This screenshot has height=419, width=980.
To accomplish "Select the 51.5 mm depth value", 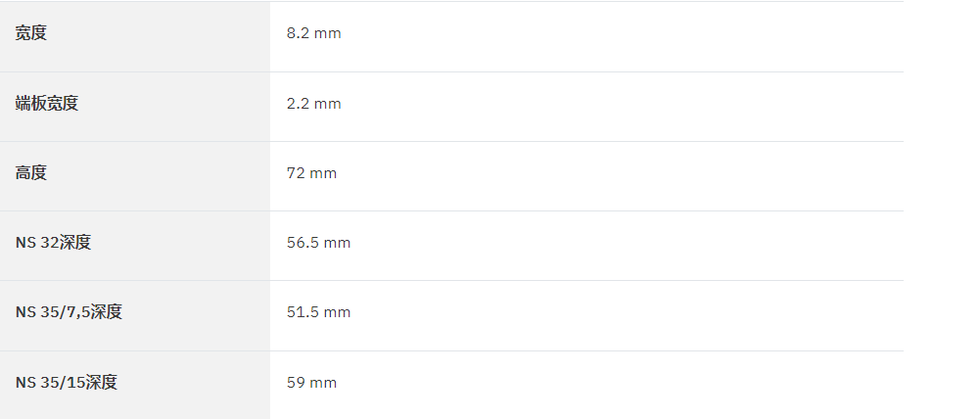I will [x=319, y=312].
